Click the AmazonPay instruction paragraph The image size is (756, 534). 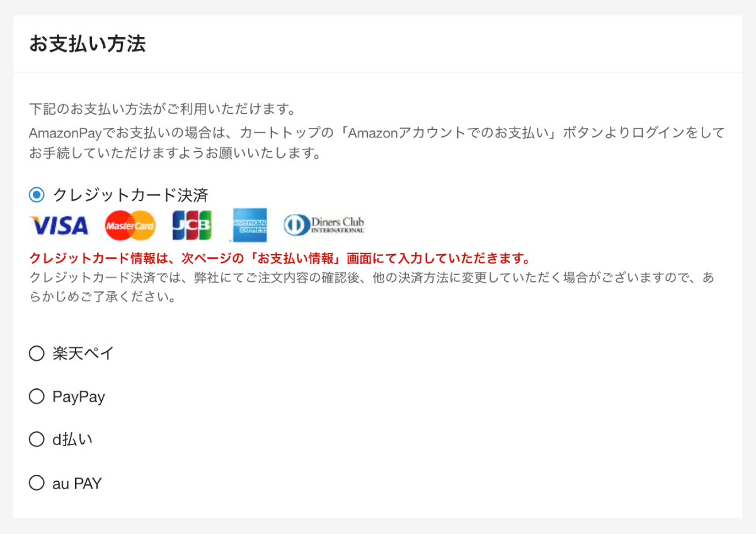click(377, 142)
